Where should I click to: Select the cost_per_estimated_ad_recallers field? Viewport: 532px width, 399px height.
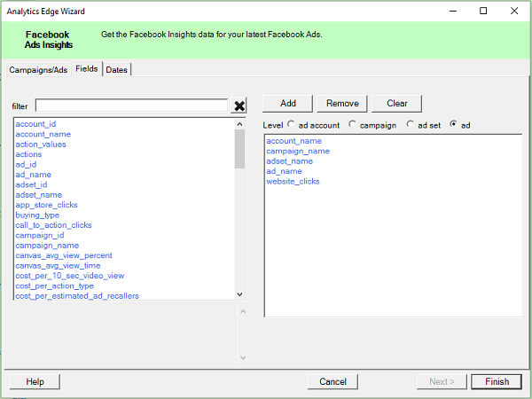tap(77, 296)
